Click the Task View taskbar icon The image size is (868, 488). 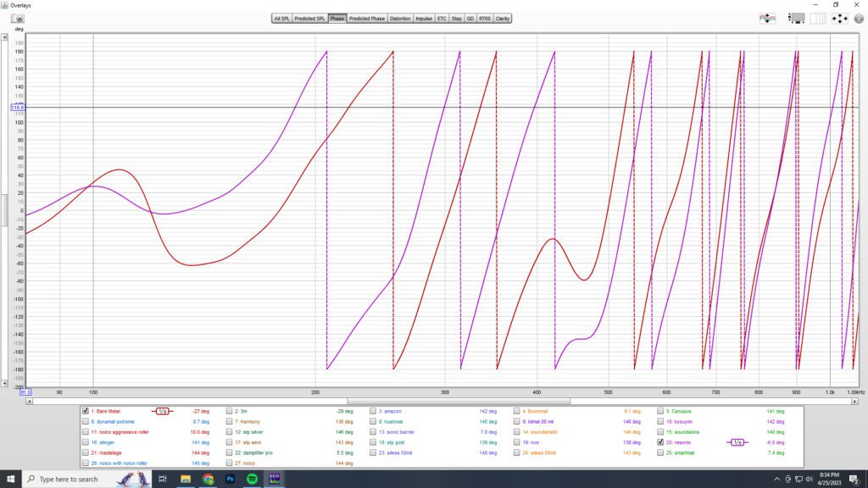(x=161, y=478)
